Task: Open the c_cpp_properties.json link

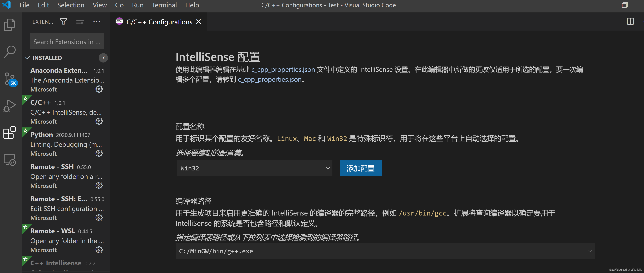Action: tap(283, 70)
